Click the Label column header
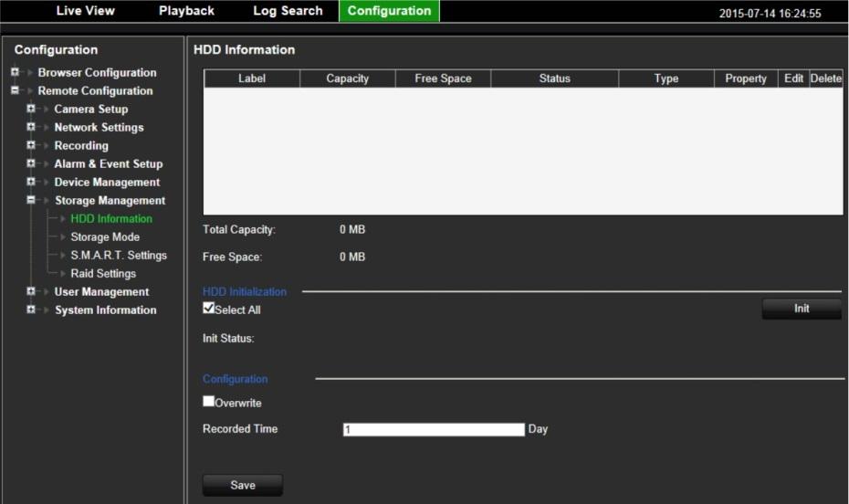The image size is (849, 504). [x=252, y=79]
